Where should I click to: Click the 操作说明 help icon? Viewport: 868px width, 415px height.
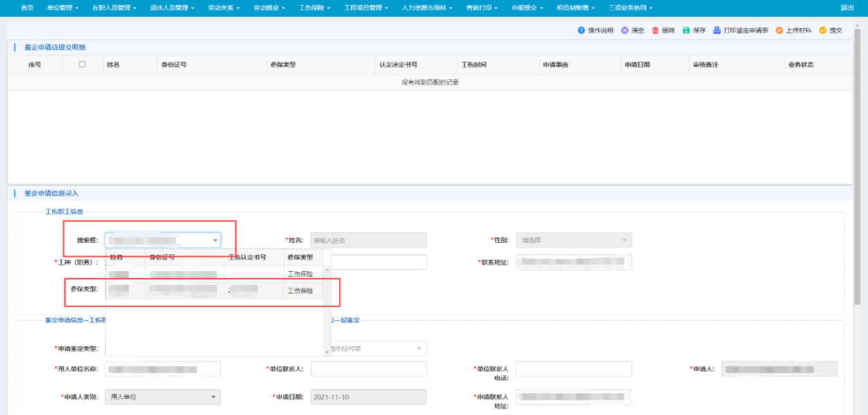coord(581,30)
